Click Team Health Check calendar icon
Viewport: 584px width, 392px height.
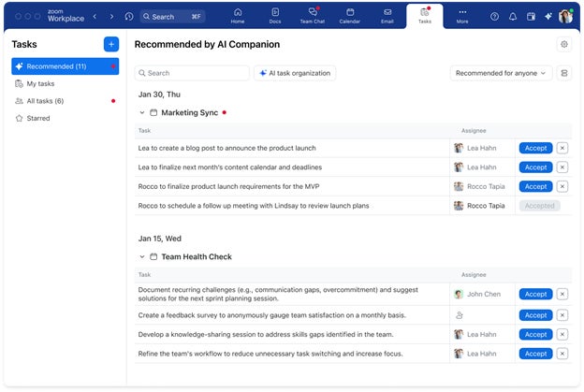coord(153,256)
